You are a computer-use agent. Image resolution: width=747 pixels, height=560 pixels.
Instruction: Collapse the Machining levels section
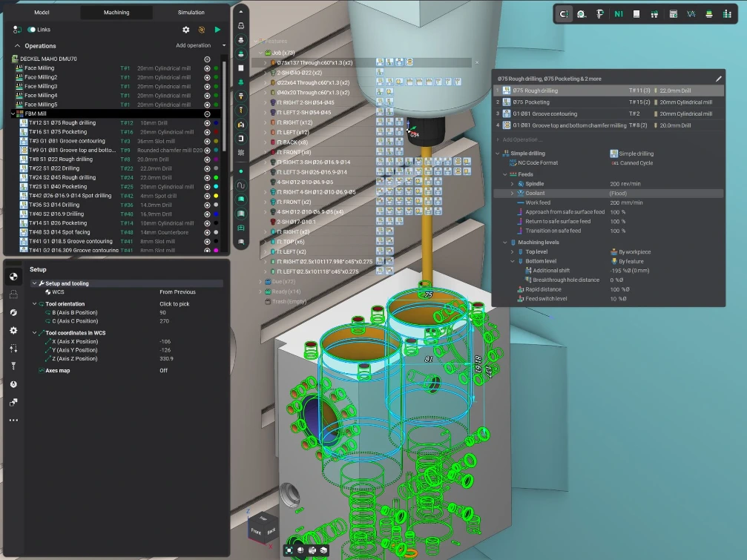pyautogui.click(x=506, y=240)
